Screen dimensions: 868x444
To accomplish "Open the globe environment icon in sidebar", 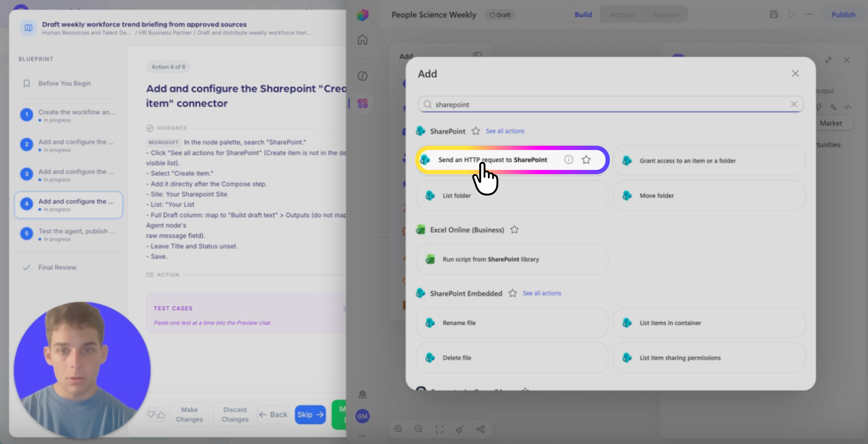I will 362,394.
